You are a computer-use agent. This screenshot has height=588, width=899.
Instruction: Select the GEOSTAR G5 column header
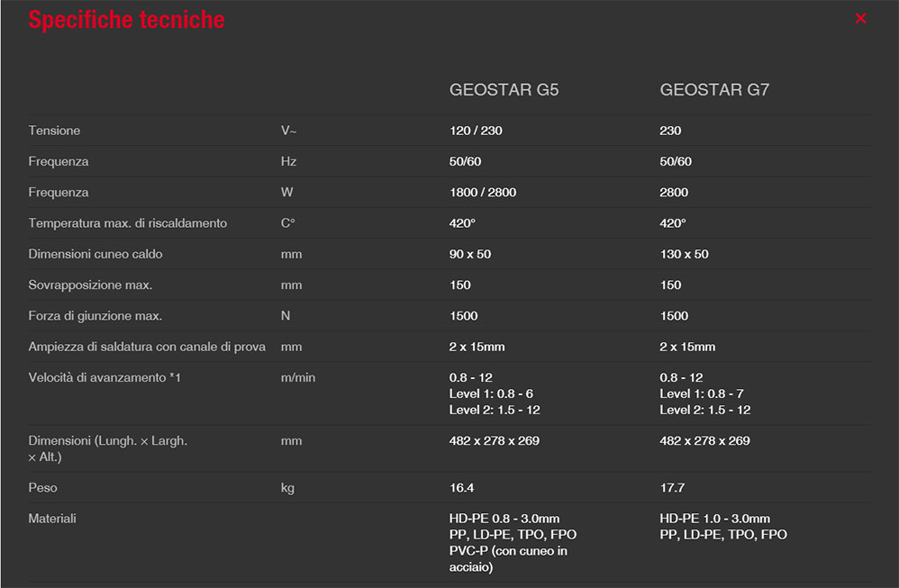tap(504, 90)
